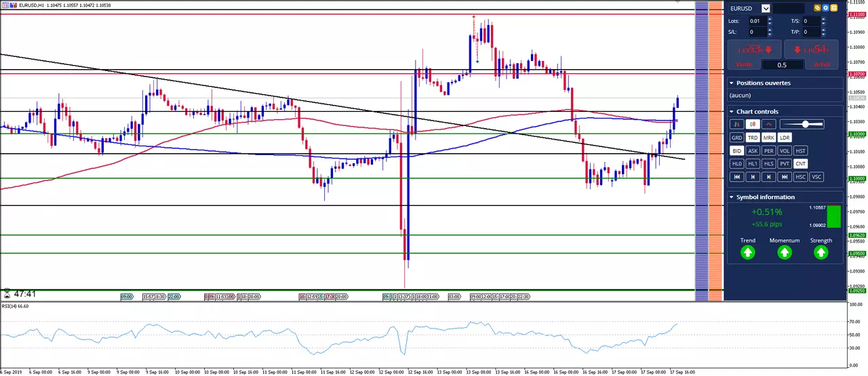Click the Momentum up arrow indicator
The image size is (868, 376).
(784, 253)
